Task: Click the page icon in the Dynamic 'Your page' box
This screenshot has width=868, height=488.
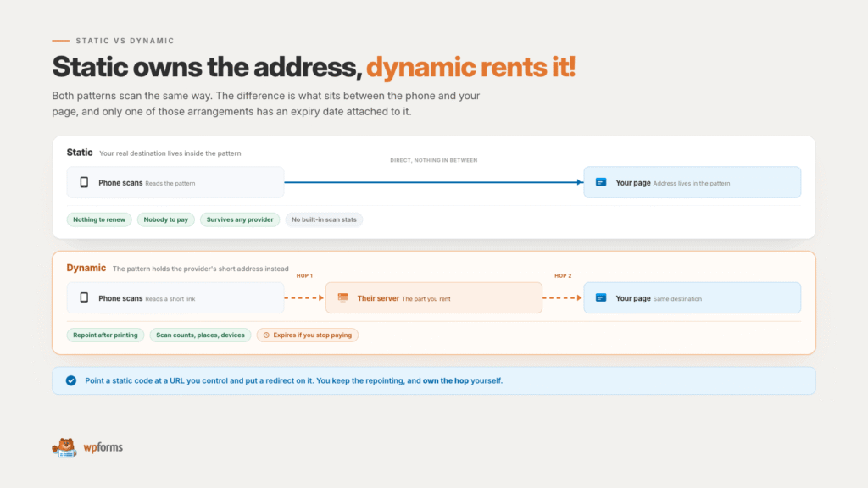Action: coord(601,297)
